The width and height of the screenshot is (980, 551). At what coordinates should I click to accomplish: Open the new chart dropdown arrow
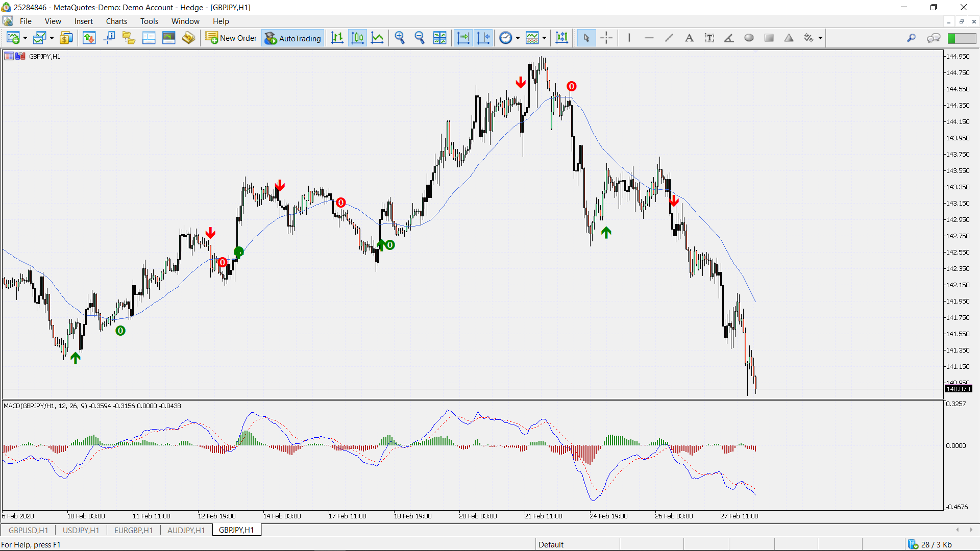(x=25, y=38)
